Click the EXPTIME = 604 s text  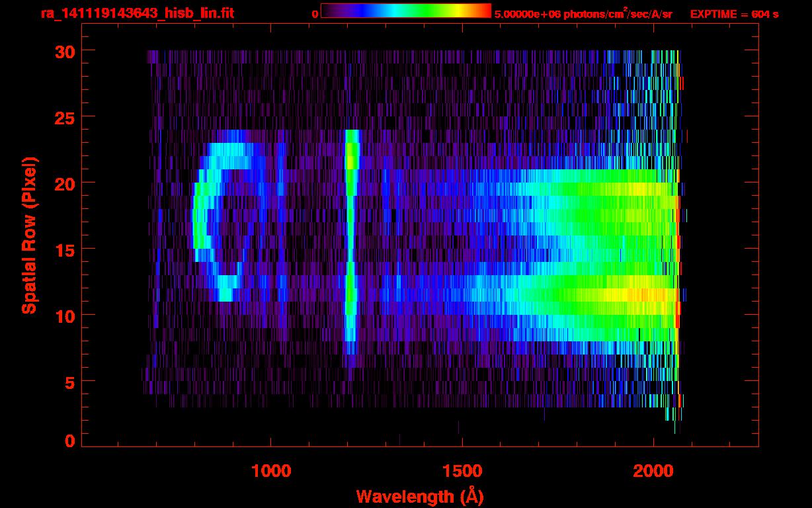click(x=734, y=14)
